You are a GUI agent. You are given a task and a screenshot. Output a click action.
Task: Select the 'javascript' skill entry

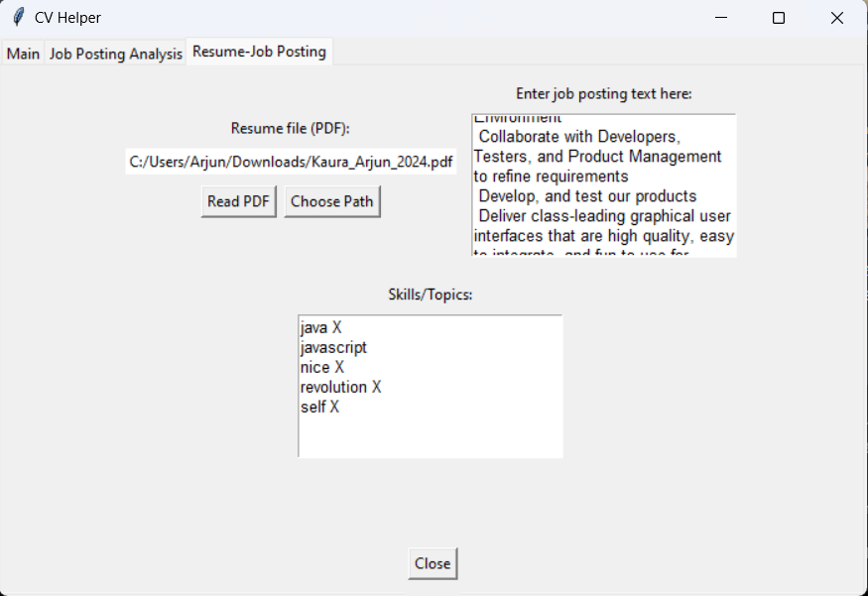(333, 347)
